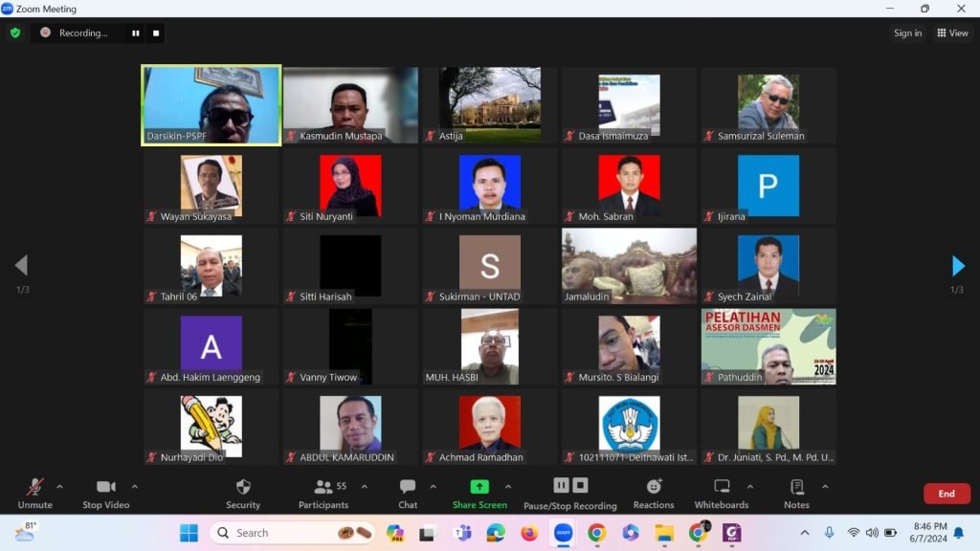
Task: Unmute the microphone
Action: 35,493
